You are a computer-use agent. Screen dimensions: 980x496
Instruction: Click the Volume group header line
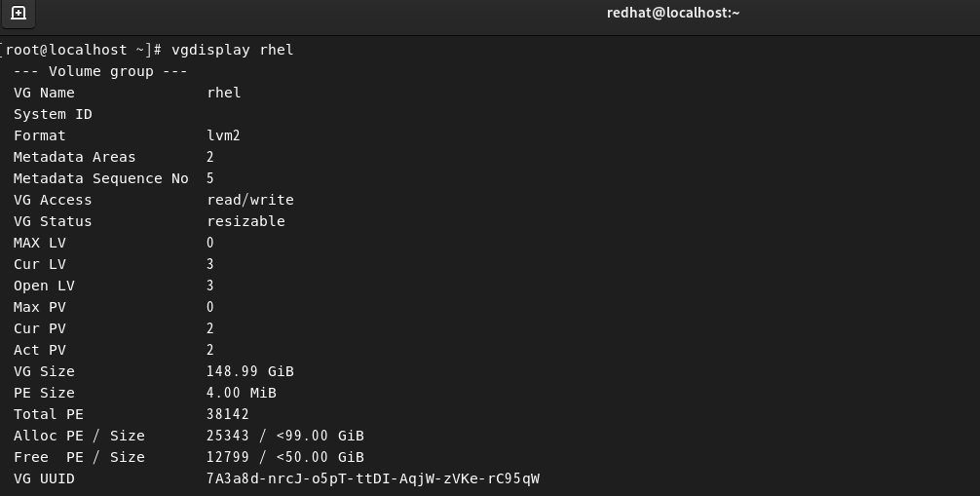pos(100,71)
